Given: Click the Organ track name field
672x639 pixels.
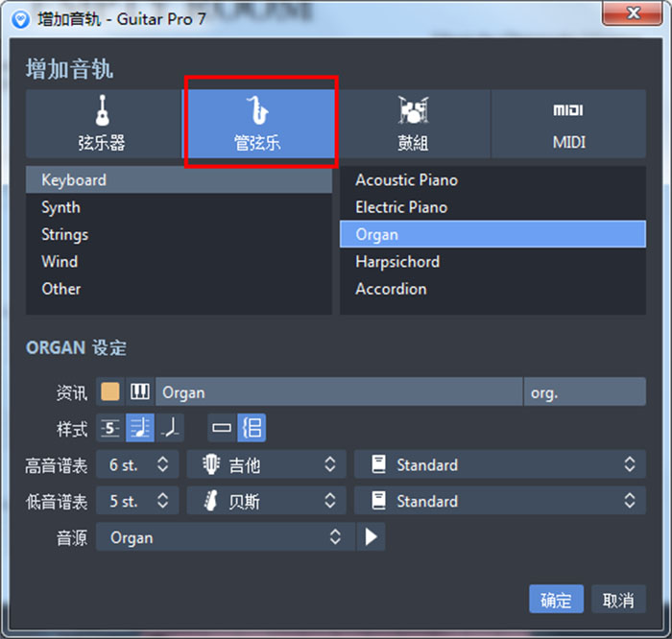Looking at the screenshot, I should pyautogui.click(x=338, y=391).
